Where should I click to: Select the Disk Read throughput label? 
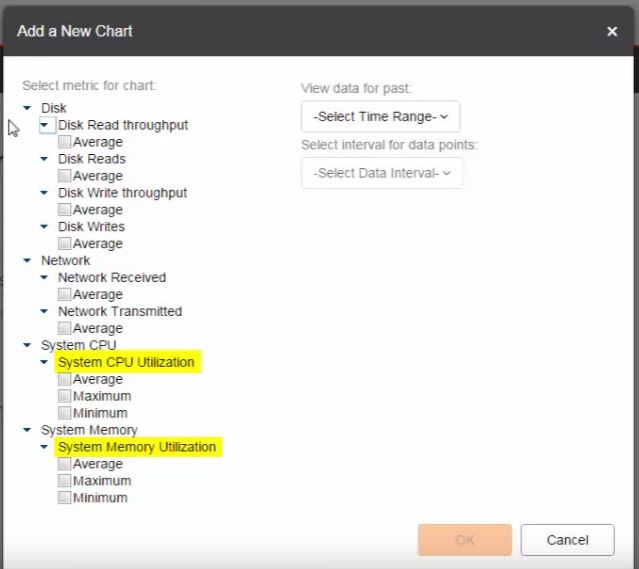pos(123,125)
